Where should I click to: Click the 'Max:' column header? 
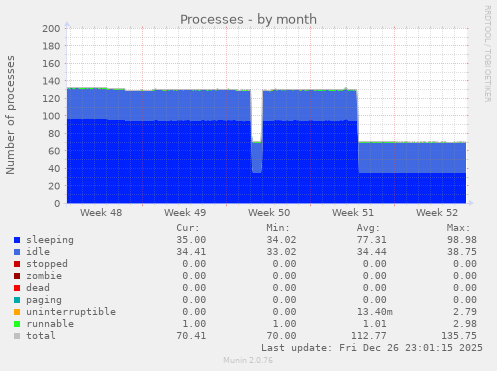(x=458, y=228)
